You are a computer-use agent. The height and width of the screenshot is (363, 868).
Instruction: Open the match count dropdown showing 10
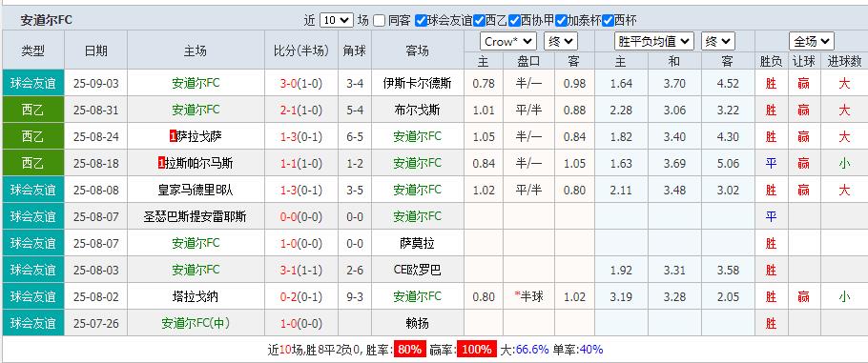pos(336,20)
